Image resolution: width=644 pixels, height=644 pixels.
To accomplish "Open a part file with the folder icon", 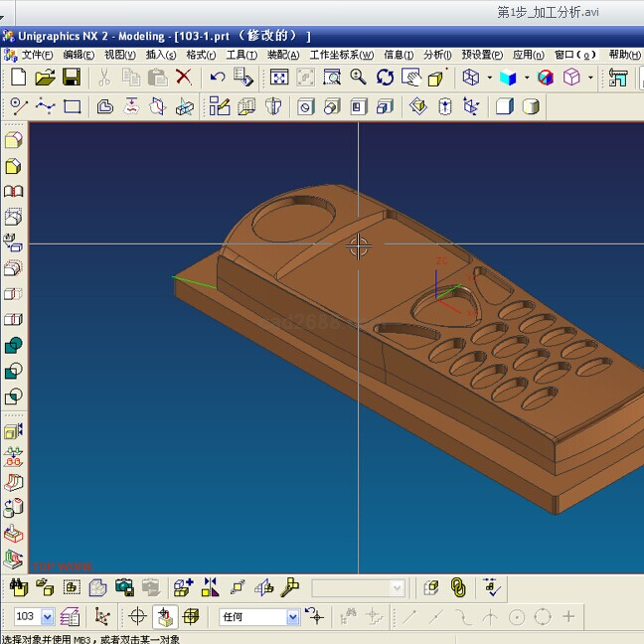I will [x=45, y=78].
